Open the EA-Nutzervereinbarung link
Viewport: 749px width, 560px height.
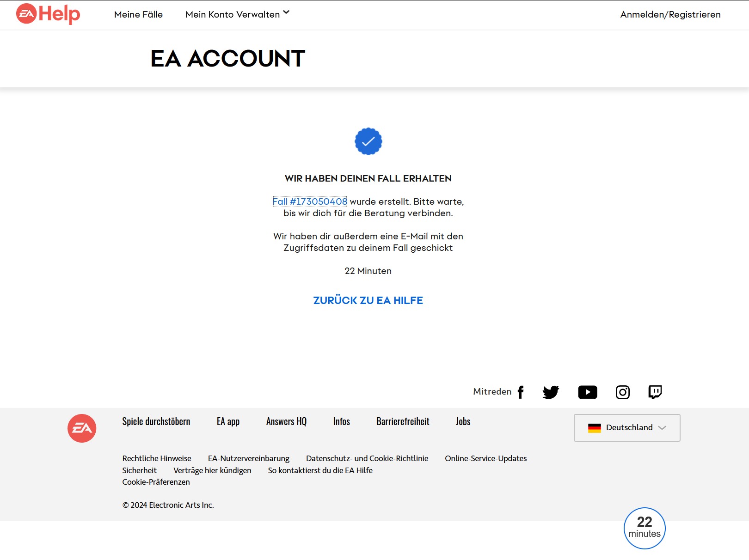point(249,458)
